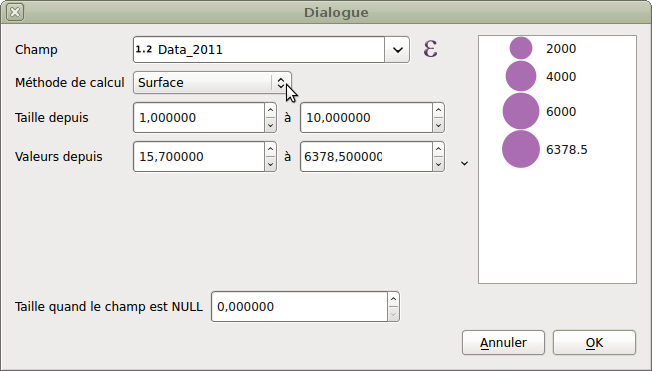Decrease the minimum value 15,700000 with down arrow
This screenshot has width=652, height=371.
(271, 164)
